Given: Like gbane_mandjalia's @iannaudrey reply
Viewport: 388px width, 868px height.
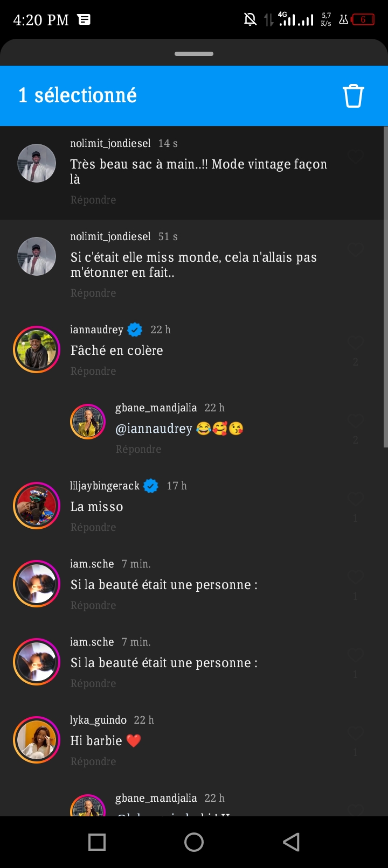Looking at the screenshot, I should (x=355, y=421).
